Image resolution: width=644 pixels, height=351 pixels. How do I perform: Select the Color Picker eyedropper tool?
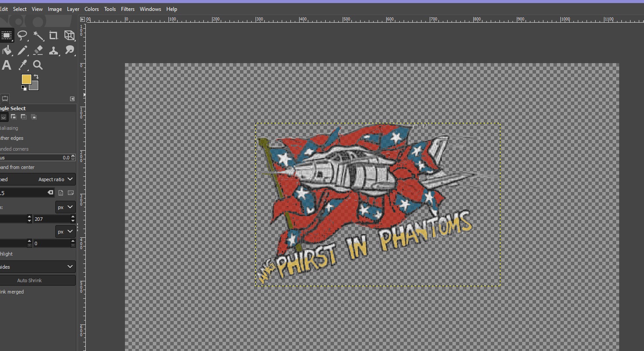point(22,65)
